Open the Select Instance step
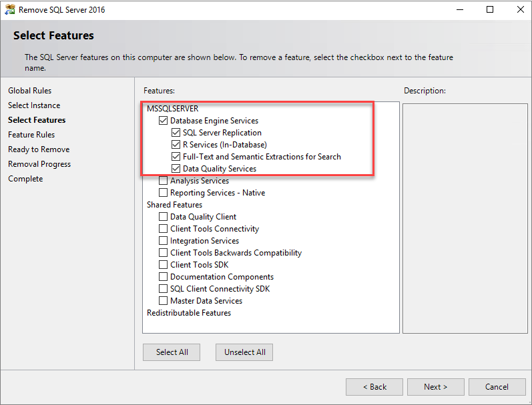Screen dimensions: 532x405 pos(34,105)
